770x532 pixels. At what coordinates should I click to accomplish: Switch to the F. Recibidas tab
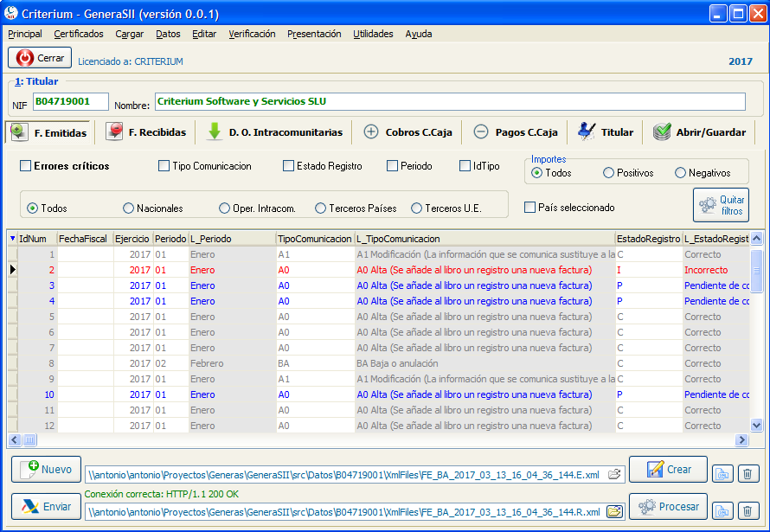click(x=146, y=132)
